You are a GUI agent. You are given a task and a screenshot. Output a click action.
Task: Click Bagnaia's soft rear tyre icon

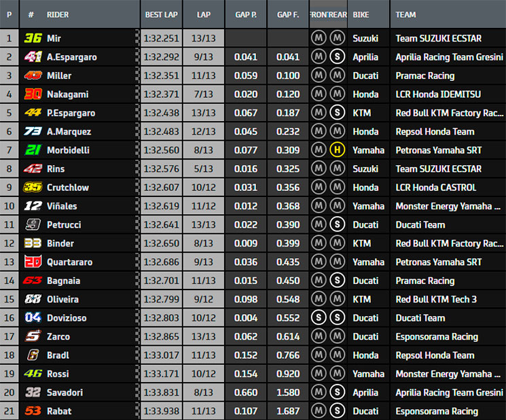pyautogui.click(x=338, y=280)
